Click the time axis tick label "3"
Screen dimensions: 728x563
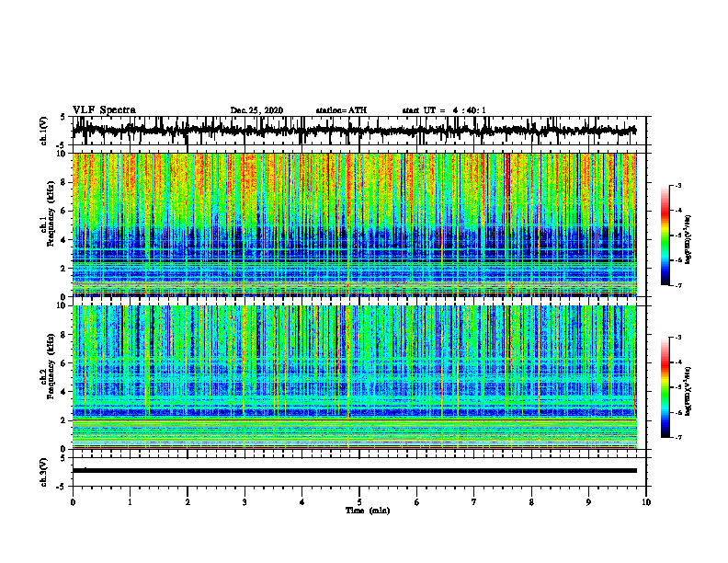point(245,502)
